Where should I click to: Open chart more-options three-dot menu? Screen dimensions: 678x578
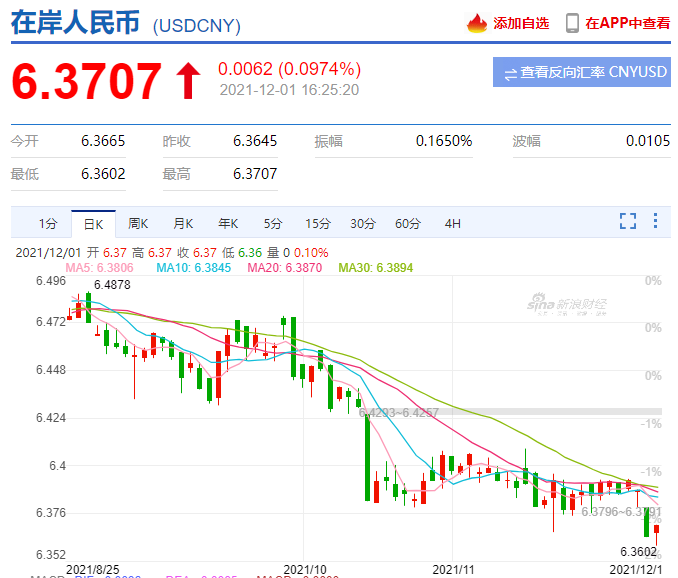(656, 220)
